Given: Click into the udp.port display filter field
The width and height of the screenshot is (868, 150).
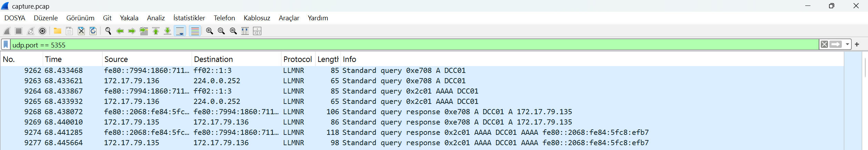Looking at the screenshot, I should pyautogui.click(x=414, y=45).
